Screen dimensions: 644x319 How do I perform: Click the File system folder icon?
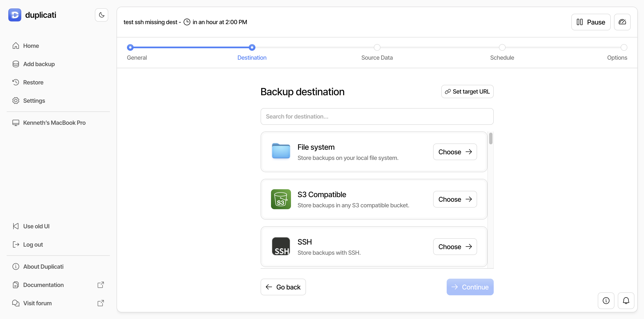[281, 151]
